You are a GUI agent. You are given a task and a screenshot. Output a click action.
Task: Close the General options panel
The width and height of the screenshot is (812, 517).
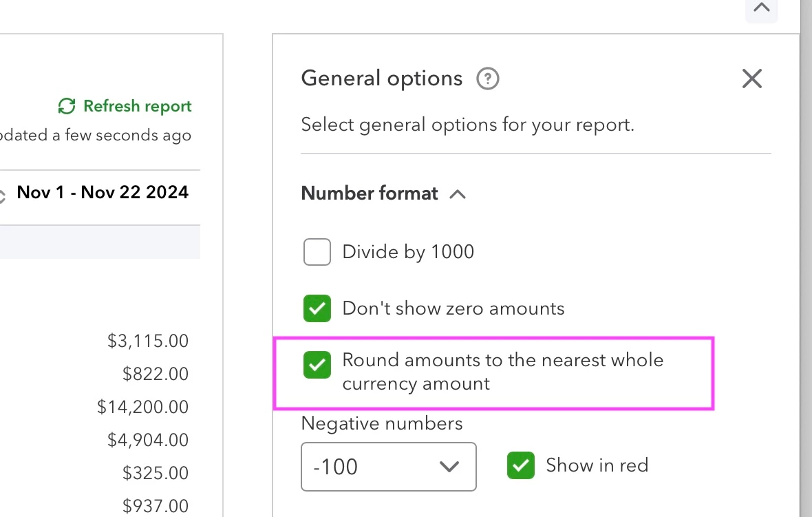pos(751,78)
